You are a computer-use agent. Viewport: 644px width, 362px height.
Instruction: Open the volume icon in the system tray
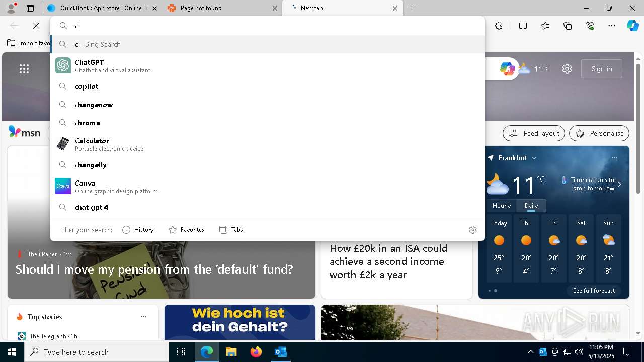(x=579, y=352)
